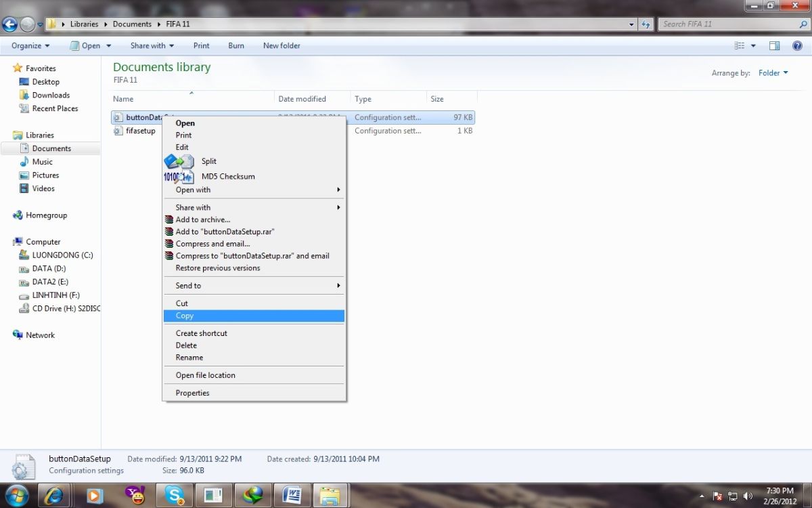Open Yahoo Messenger from the taskbar
Image resolution: width=812 pixels, height=508 pixels.
click(x=135, y=496)
